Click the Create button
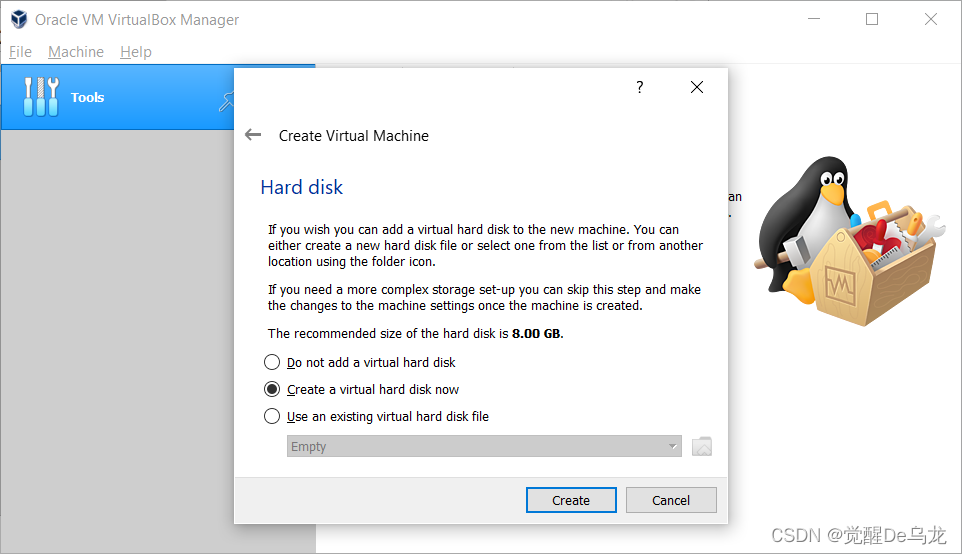The image size is (962, 554). click(x=571, y=500)
